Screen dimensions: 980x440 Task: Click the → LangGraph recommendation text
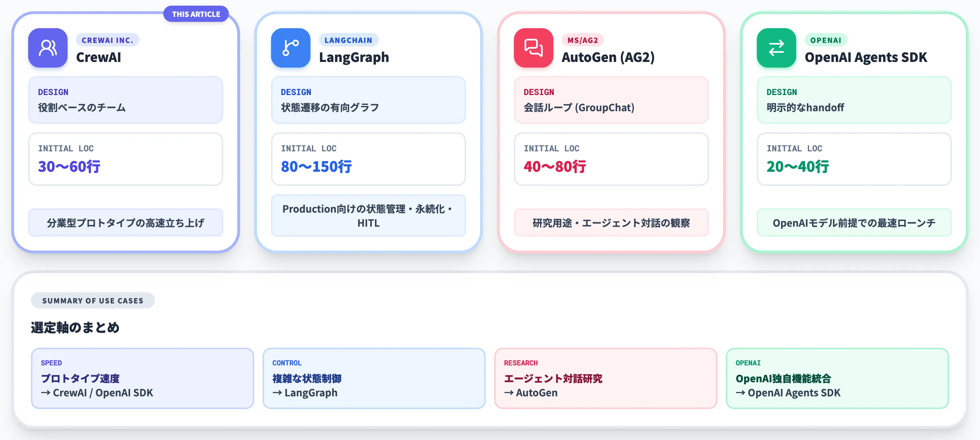(x=305, y=393)
